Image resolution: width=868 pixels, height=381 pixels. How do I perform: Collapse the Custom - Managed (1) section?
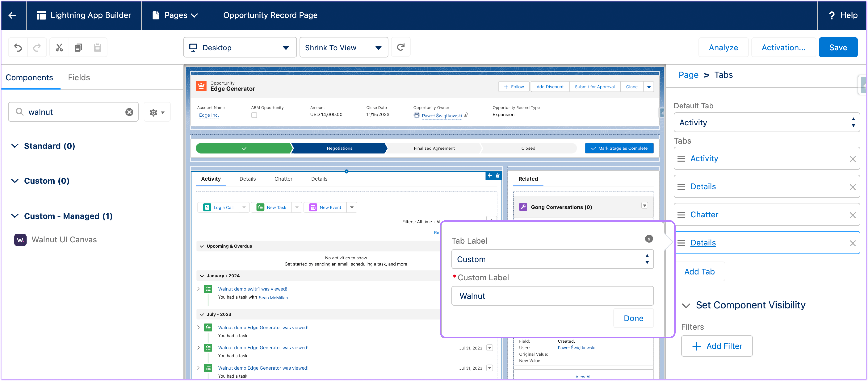(15, 216)
